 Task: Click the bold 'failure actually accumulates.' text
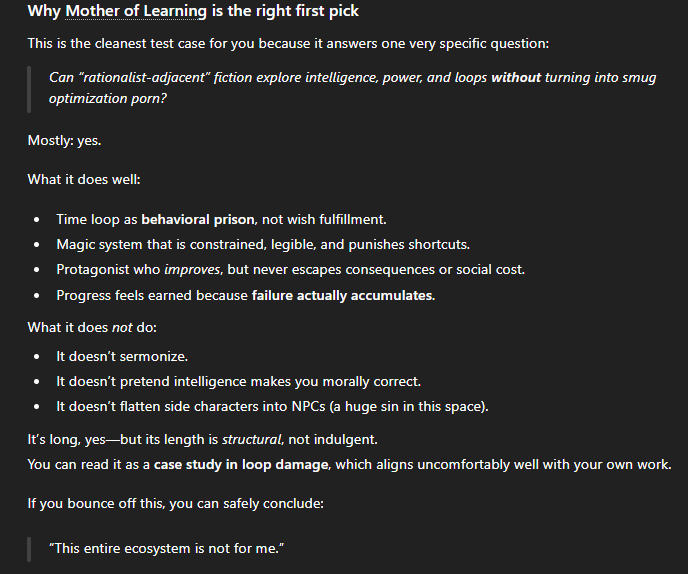click(x=343, y=295)
